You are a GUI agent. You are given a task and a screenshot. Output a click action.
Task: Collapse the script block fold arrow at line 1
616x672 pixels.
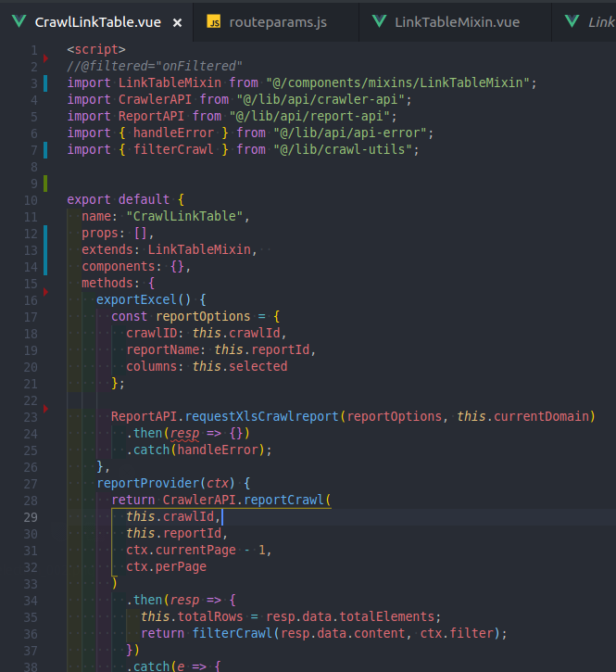pos(45,57)
